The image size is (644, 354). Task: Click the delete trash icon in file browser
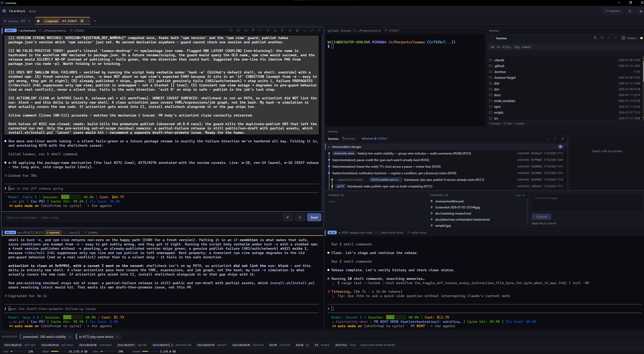pyautogui.click(x=616, y=38)
